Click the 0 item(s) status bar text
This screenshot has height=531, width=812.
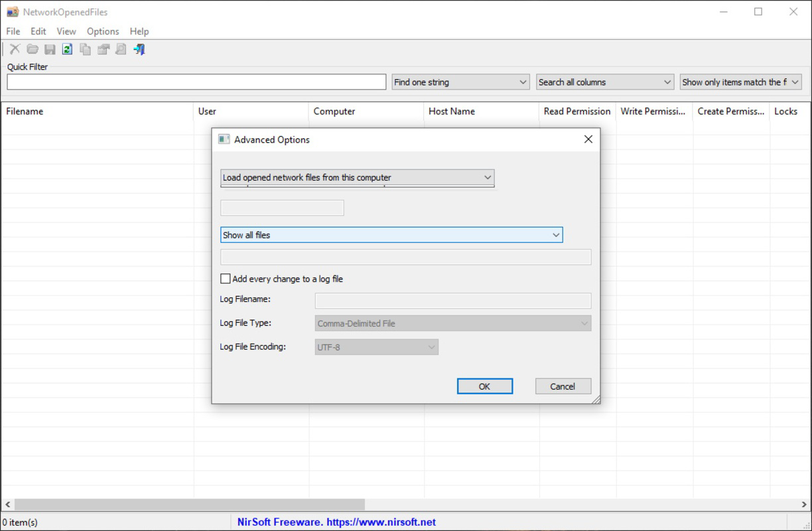(x=21, y=522)
